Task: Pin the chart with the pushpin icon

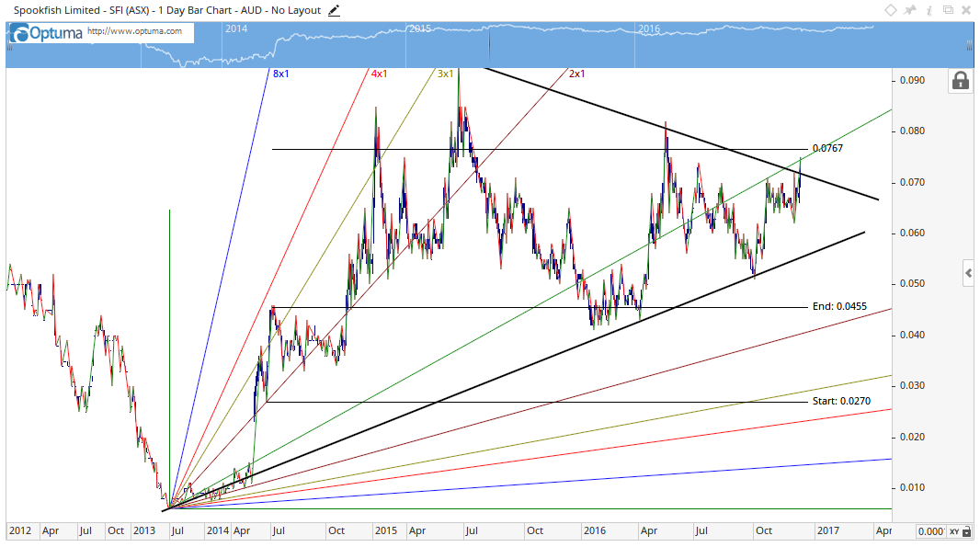Action: (x=910, y=9)
